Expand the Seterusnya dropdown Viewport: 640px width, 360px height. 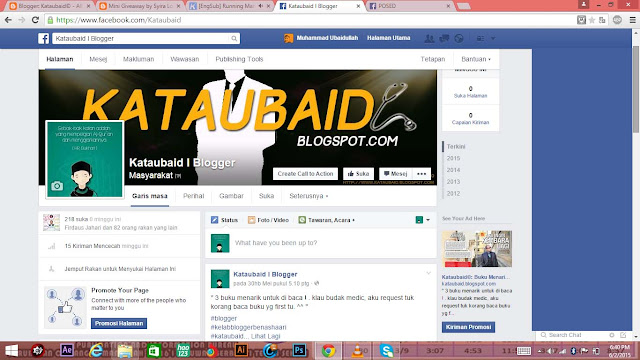tap(309, 196)
